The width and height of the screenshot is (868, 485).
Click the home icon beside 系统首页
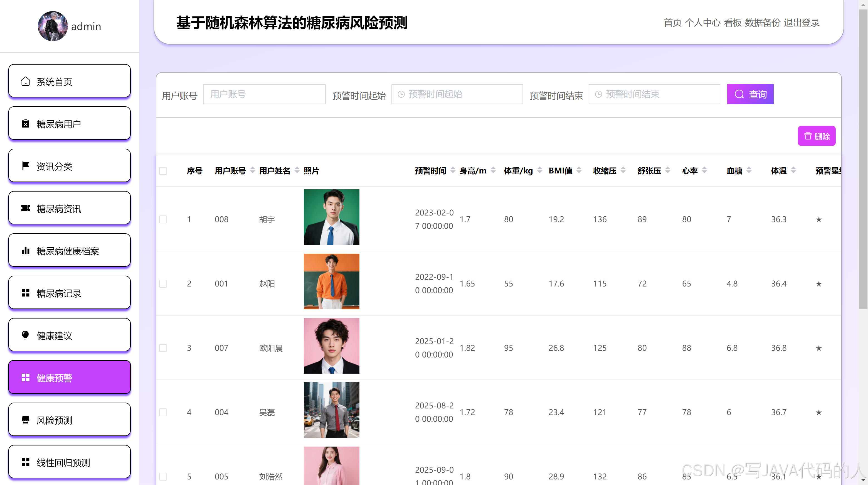[x=26, y=81]
